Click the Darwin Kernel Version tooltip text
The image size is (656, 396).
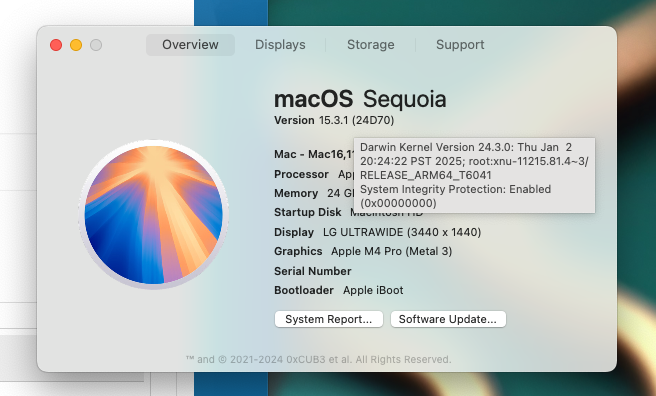474,161
